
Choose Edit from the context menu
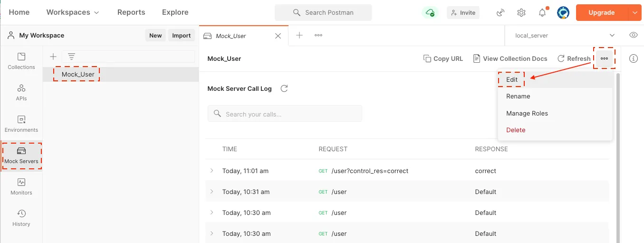[x=555, y=79]
